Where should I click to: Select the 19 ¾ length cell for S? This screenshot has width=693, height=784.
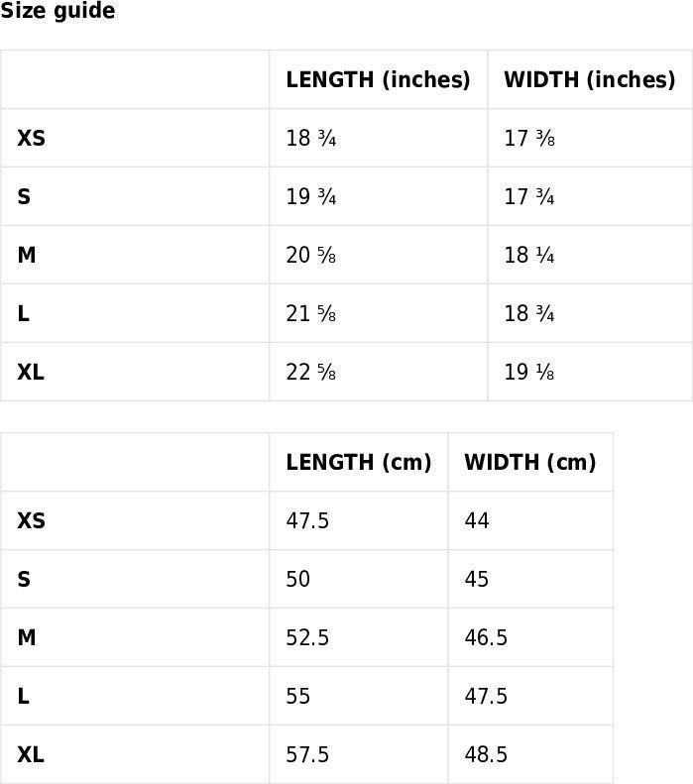click(x=378, y=196)
